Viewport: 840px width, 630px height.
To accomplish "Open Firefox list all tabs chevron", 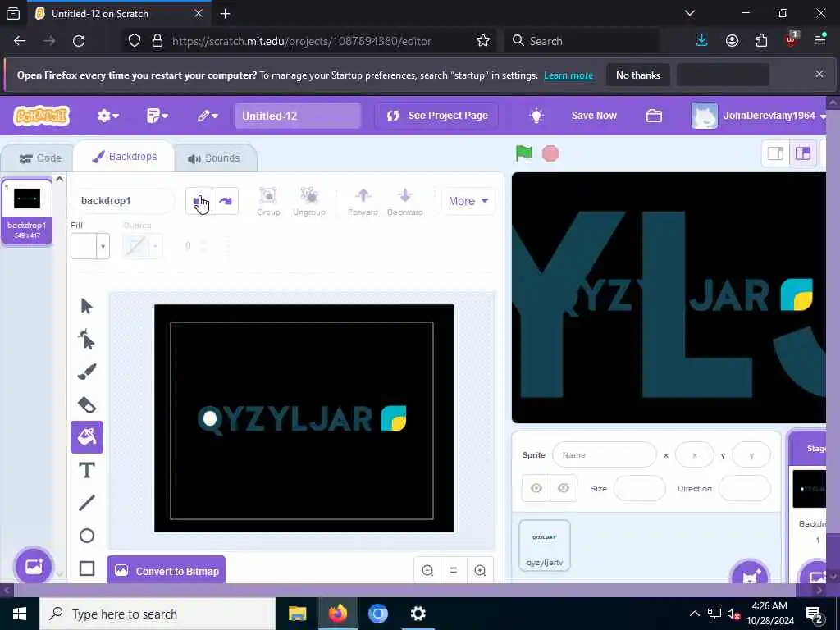I will tap(690, 13).
